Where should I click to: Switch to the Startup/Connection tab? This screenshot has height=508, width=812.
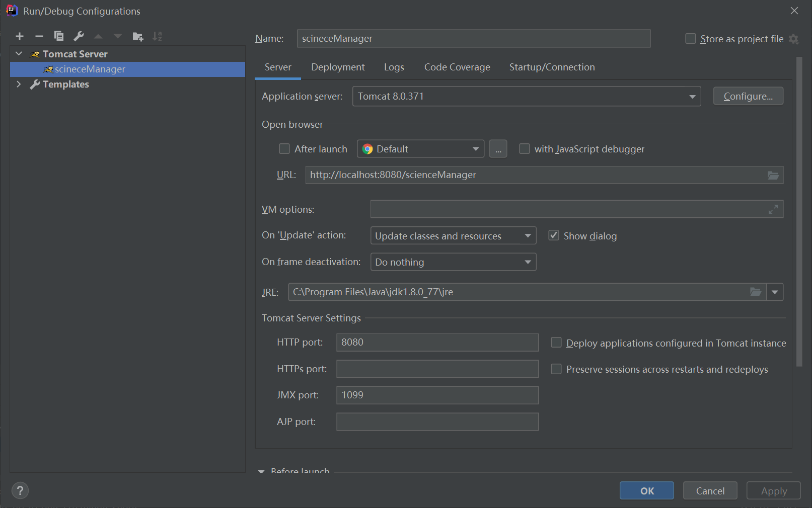pos(552,67)
